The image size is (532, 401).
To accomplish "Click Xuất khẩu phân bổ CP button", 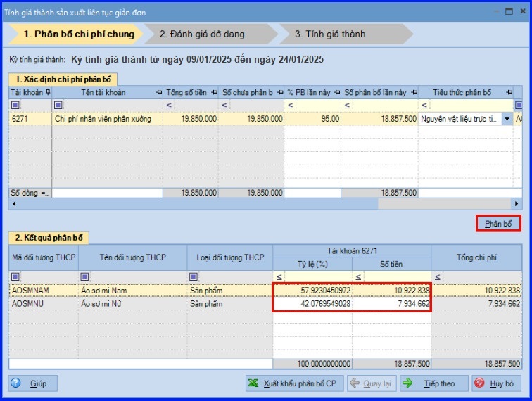I will coord(295,383).
